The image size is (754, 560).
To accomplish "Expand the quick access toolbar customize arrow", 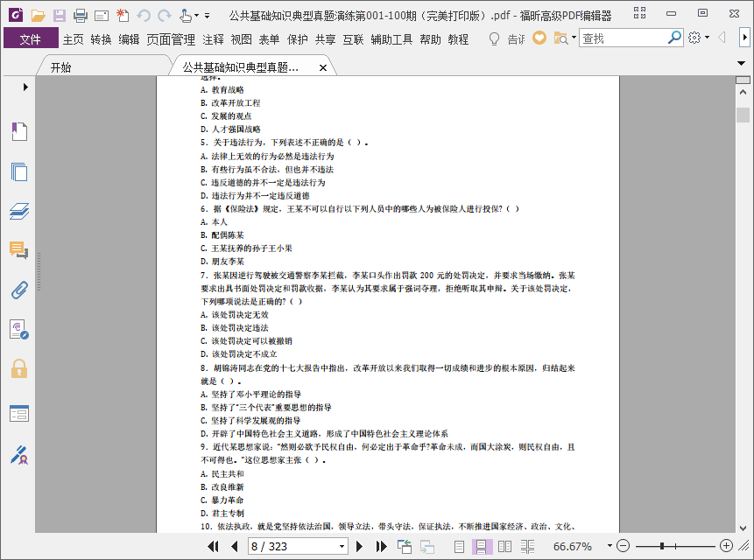I will tap(208, 16).
